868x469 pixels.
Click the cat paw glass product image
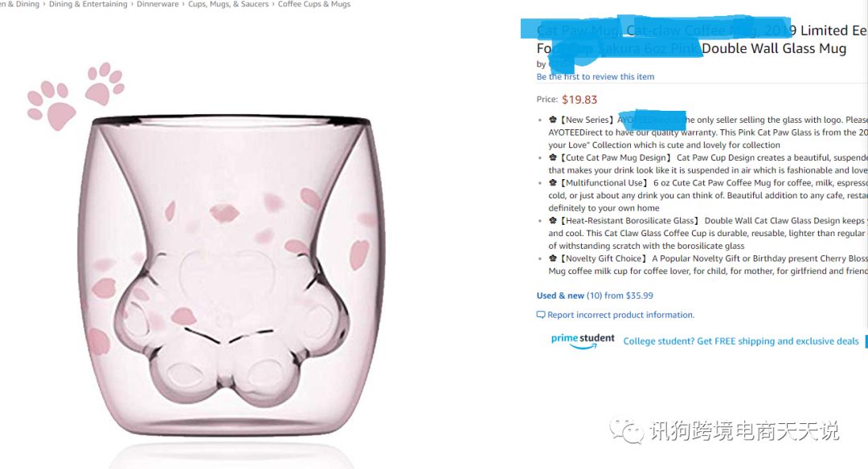point(230,276)
